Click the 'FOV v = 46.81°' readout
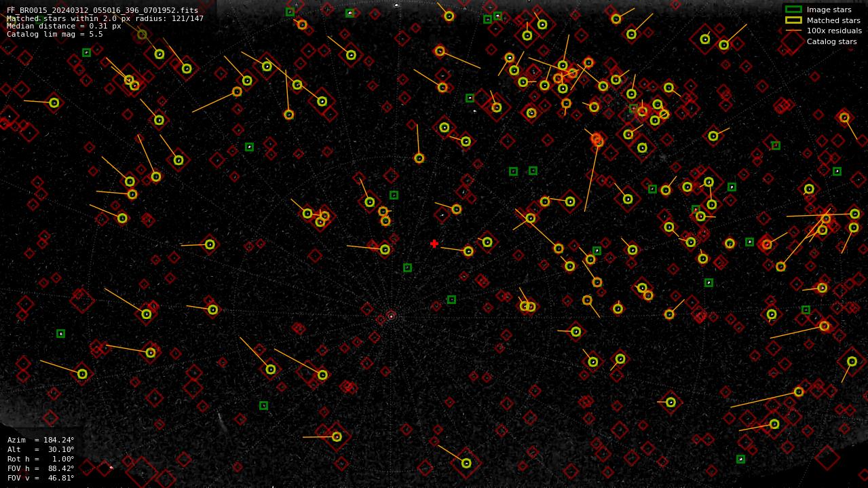868x488 pixels. pos(41,478)
